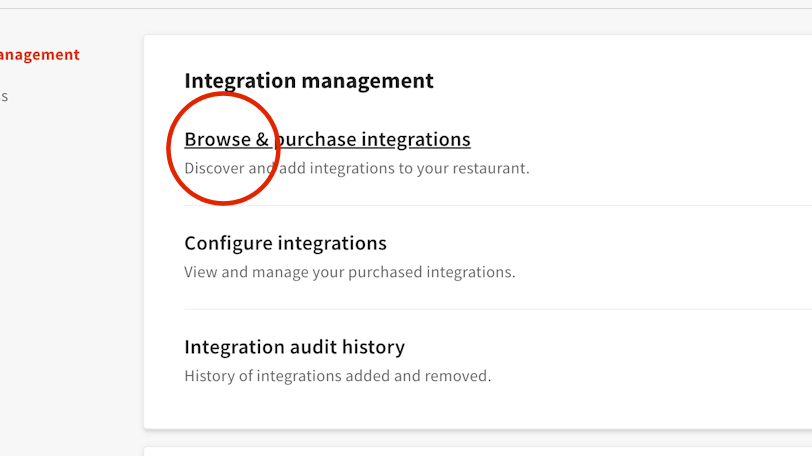812x456 pixels.
Task: Open Integration audit history link
Action: click(294, 347)
